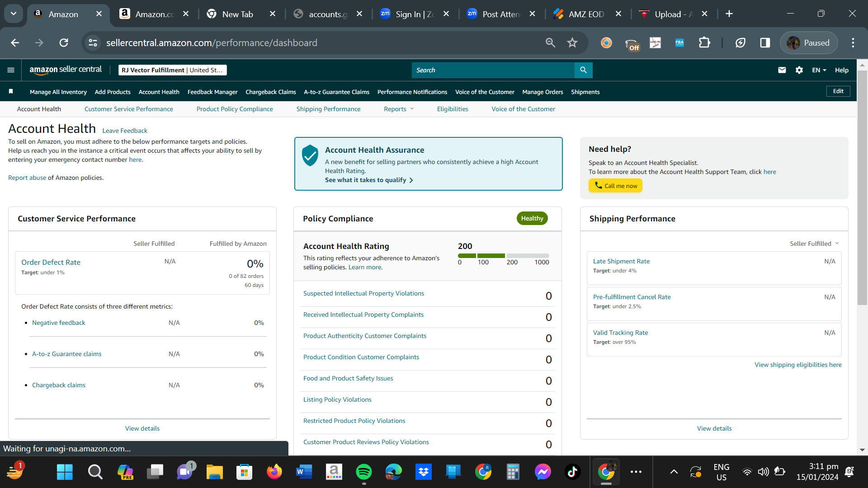Go back with the browser back arrow
The width and height of the screenshot is (868, 488).
coord(15,42)
